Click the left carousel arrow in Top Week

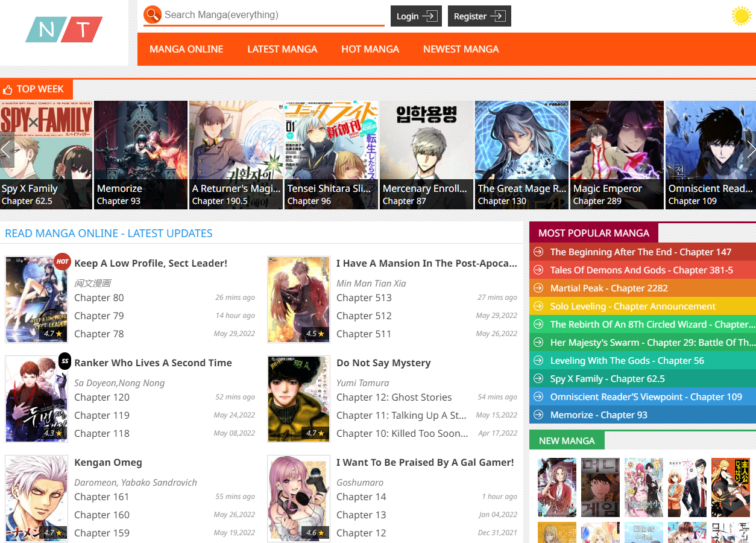pyautogui.click(x=7, y=150)
